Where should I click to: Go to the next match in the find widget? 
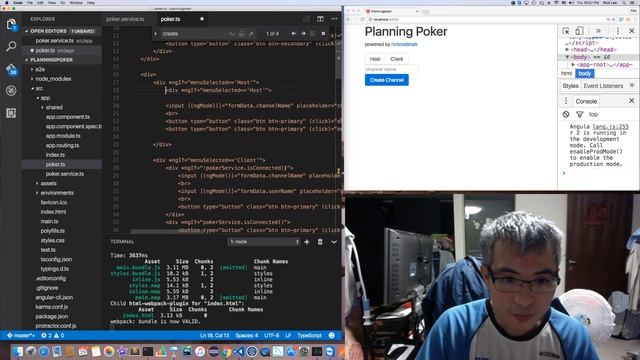coord(303,33)
